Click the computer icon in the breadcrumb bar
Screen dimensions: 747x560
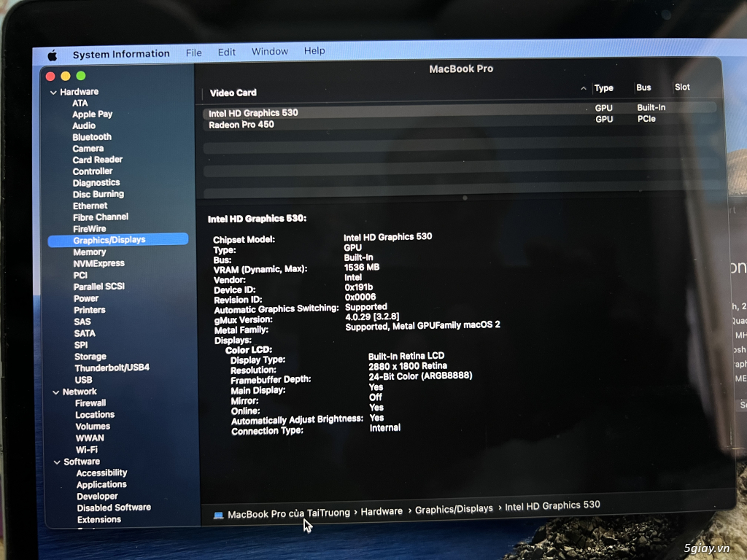(218, 511)
